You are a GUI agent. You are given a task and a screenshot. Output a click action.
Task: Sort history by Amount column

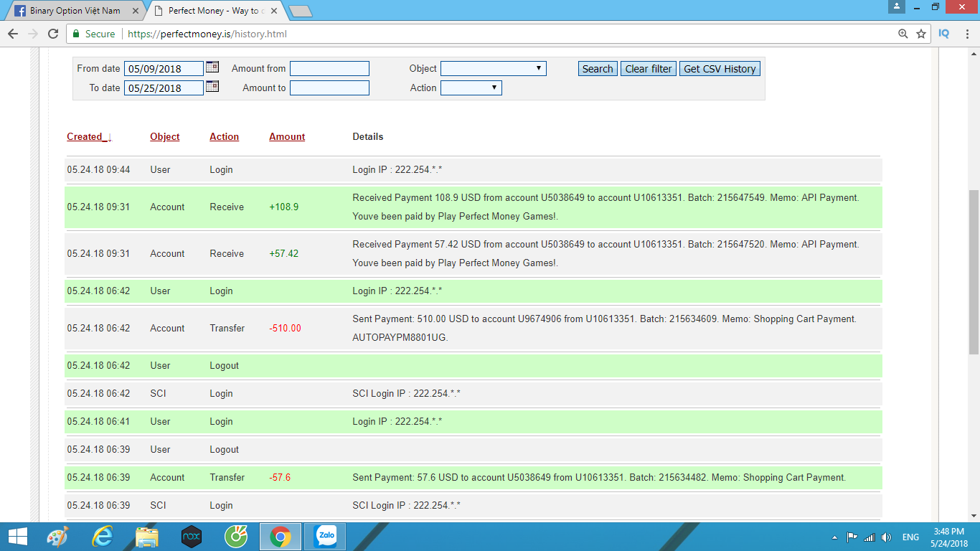pos(287,136)
